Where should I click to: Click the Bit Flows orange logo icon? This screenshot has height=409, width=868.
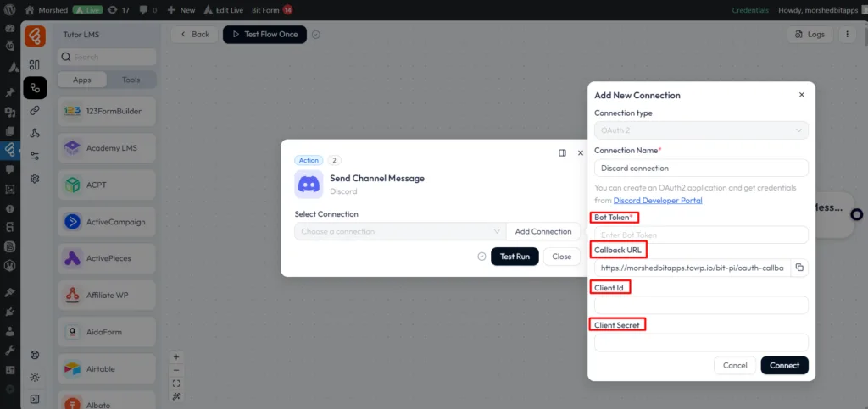[x=35, y=36]
